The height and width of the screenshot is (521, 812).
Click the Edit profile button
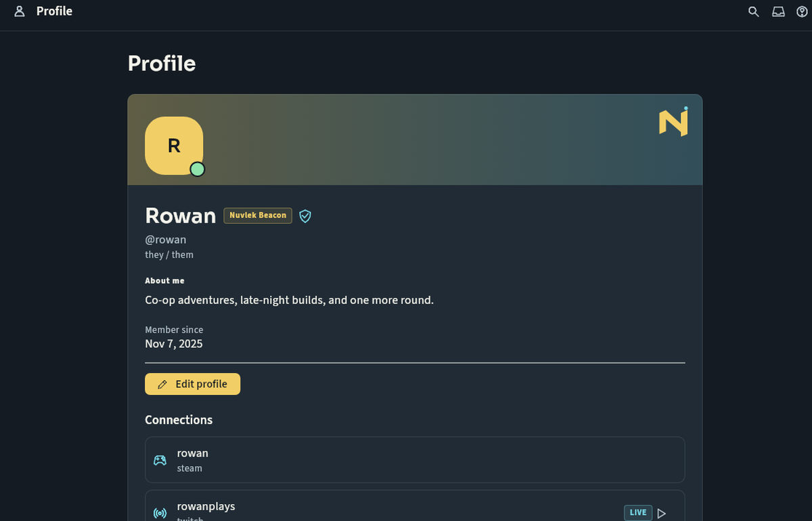coord(192,384)
